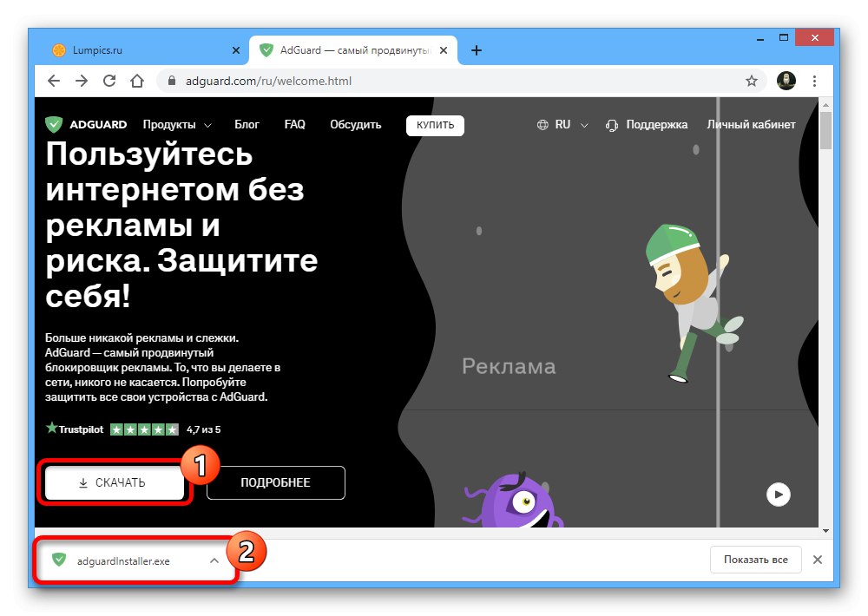Click the home icon in the browser toolbar
The image size is (868, 616).
click(x=137, y=80)
